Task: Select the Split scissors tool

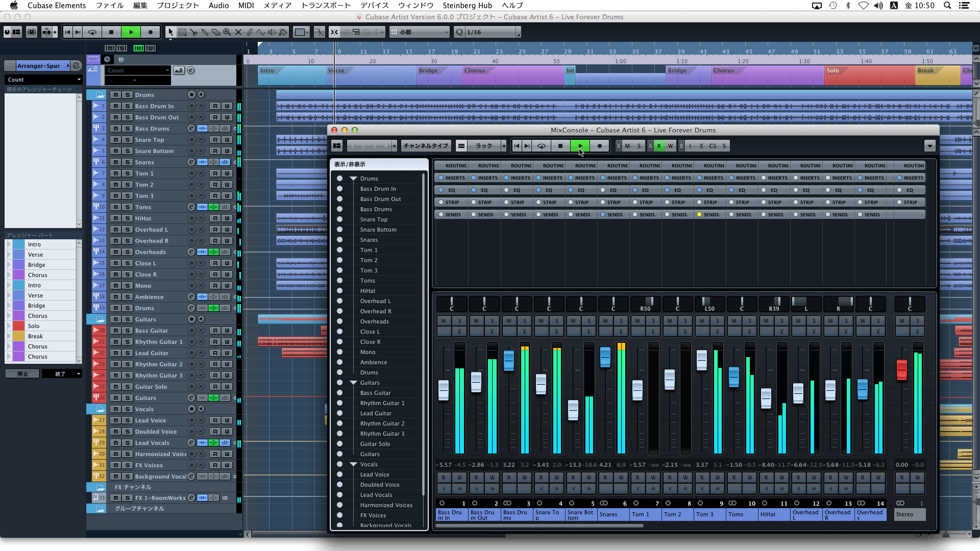Action: (x=193, y=32)
